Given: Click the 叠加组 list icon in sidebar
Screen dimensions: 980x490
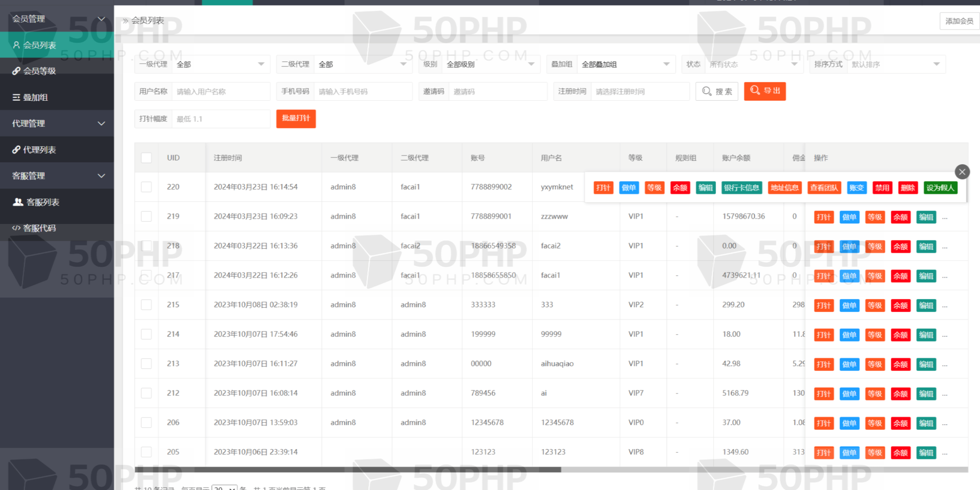Looking at the screenshot, I should click(16, 98).
